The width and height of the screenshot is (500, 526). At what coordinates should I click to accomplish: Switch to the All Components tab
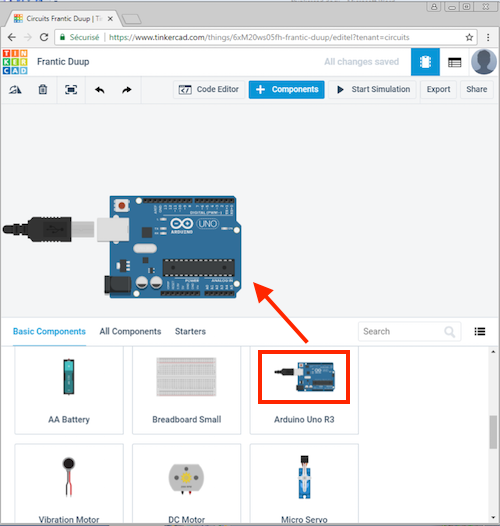pyautogui.click(x=130, y=331)
